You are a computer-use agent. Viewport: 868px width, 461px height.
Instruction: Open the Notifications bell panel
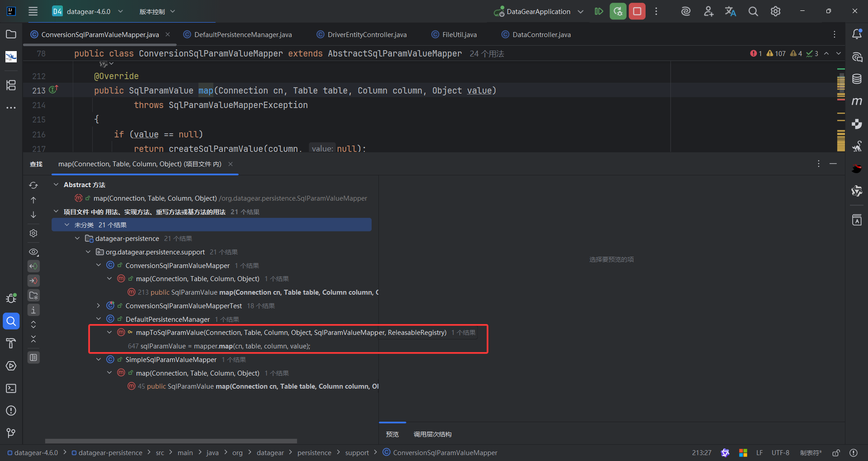(x=857, y=34)
